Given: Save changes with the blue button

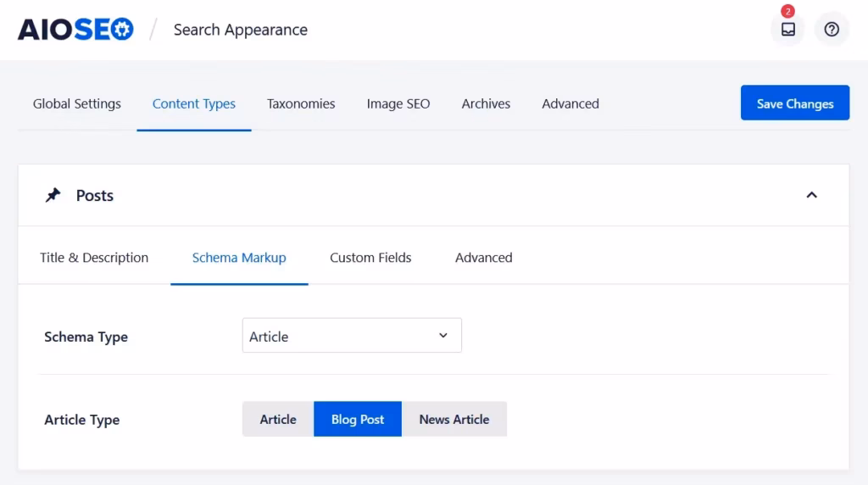Looking at the screenshot, I should click(794, 103).
